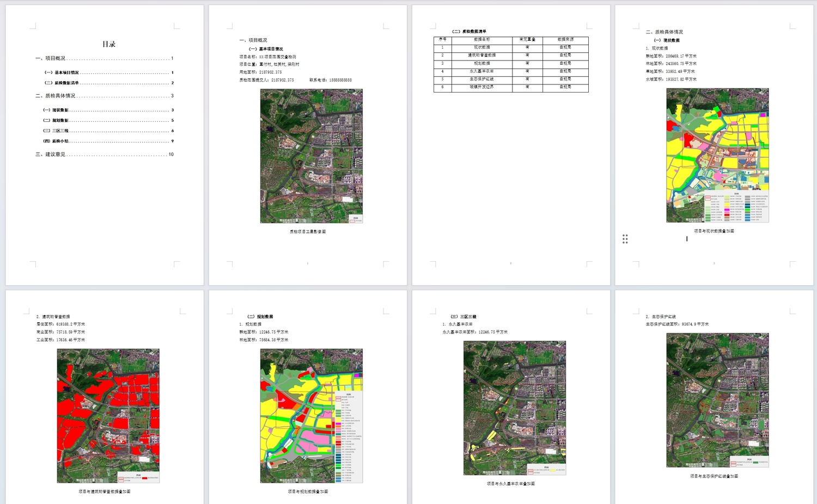Follow the (一) 基本项目情况 contents entry

click(x=109, y=72)
